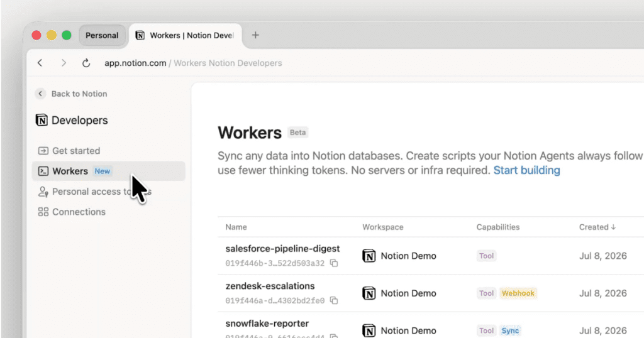Copy the zendesk-escalations worker ID
The height and width of the screenshot is (338, 644).
coord(335,301)
